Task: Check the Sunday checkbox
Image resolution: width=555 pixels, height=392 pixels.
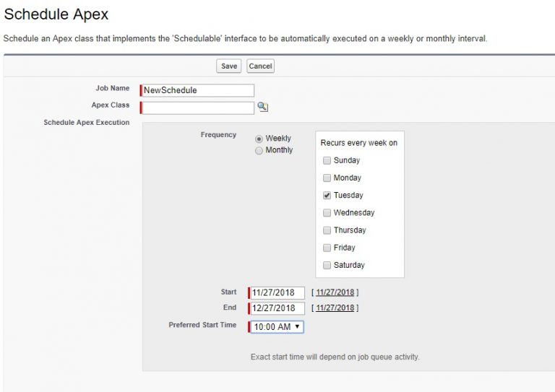Action: point(327,160)
